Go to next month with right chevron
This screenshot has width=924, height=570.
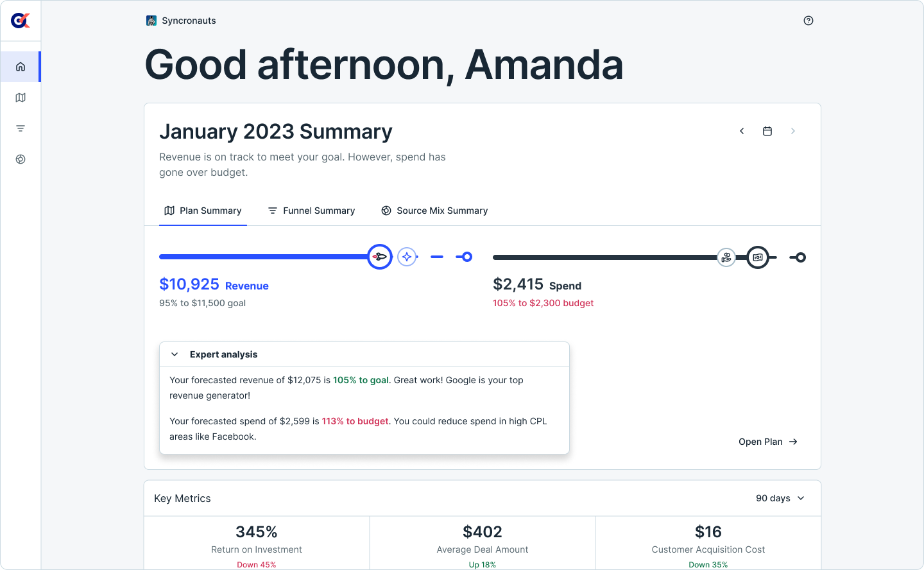[793, 131]
